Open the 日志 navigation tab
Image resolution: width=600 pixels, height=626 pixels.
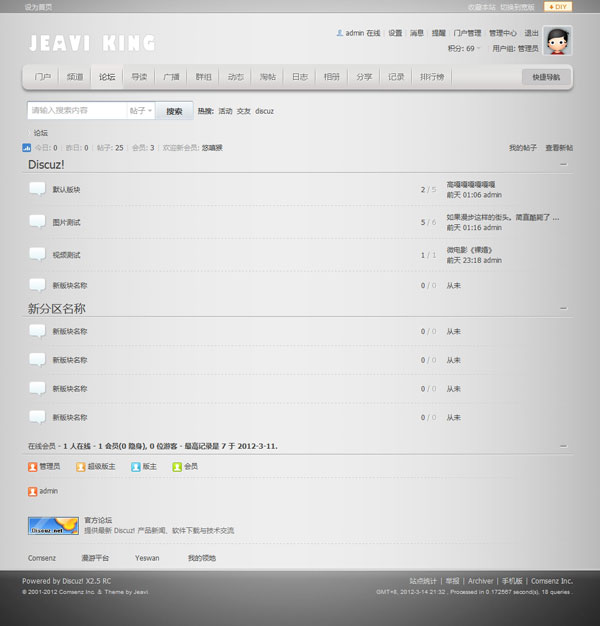coord(300,77)
